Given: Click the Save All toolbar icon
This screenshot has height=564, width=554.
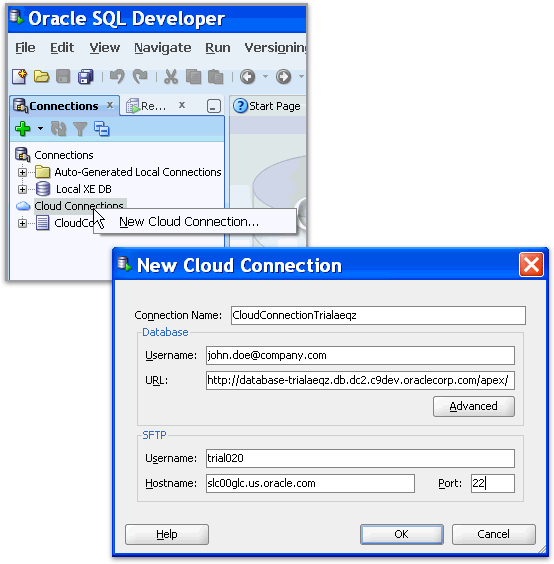Looking at the screenshot, I should [x=86, y=77].
